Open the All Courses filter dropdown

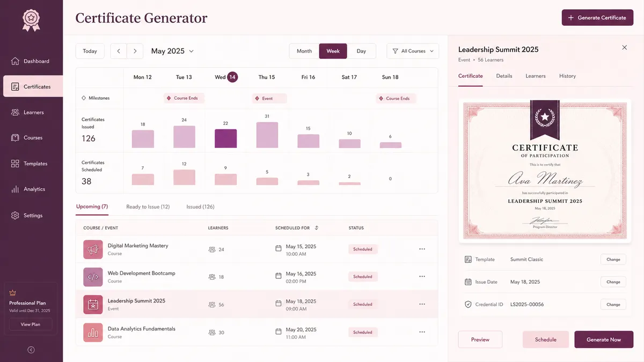point(413,51)
